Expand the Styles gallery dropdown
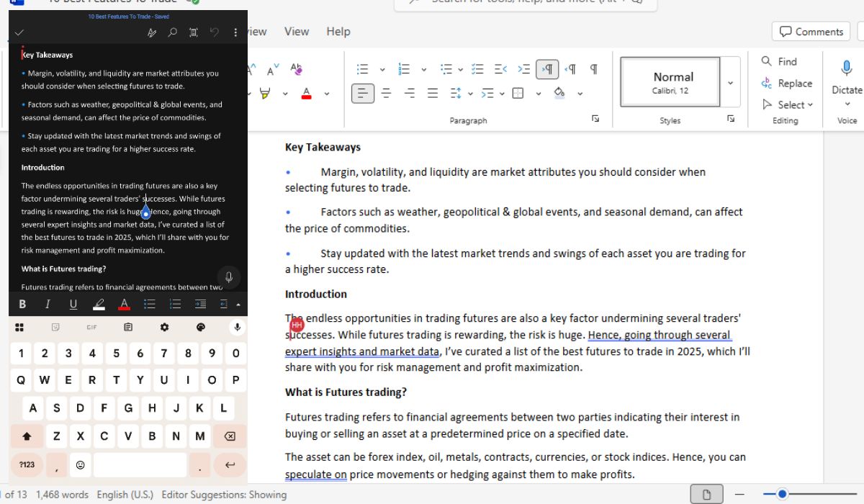 point(730,83)
